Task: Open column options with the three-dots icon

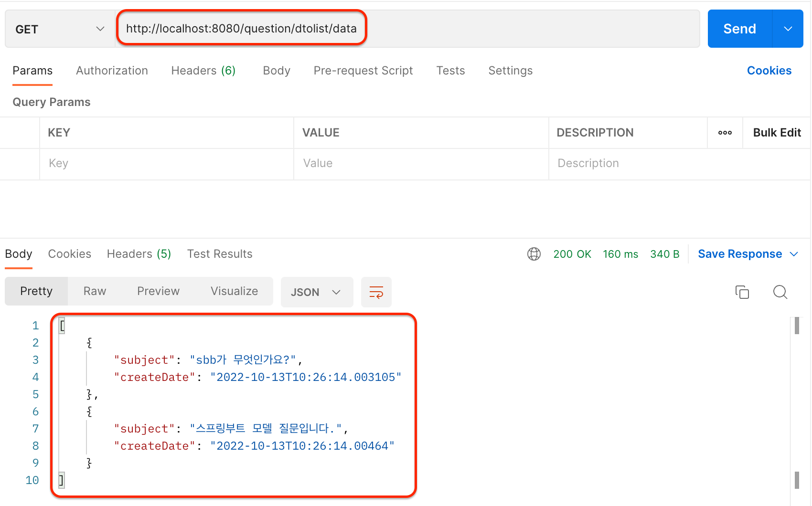Action: 725,133
